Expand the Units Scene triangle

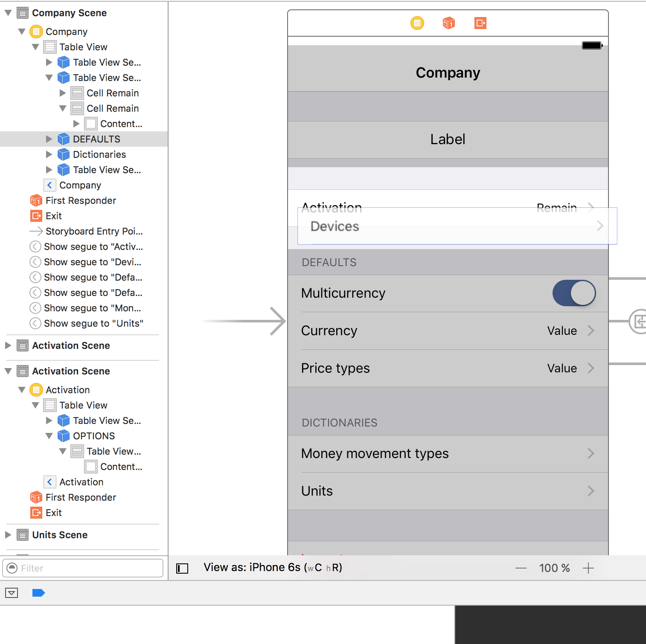tap(8, 535)
